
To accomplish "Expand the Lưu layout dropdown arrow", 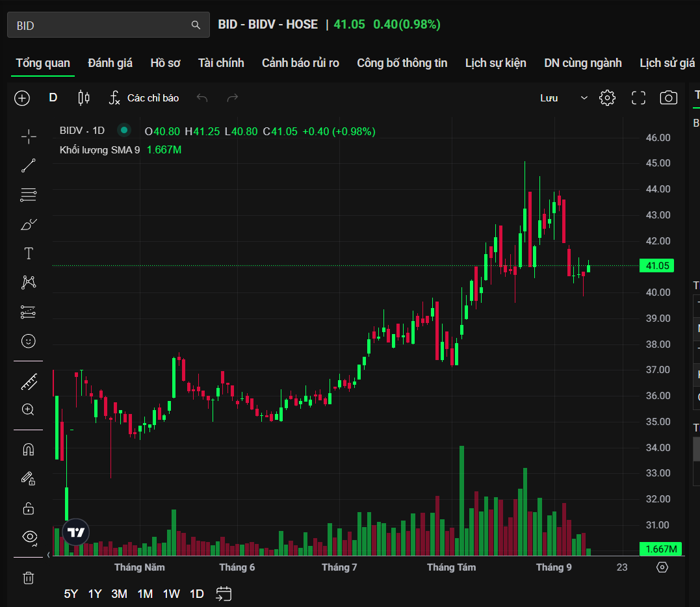I will tap(584, 97).
